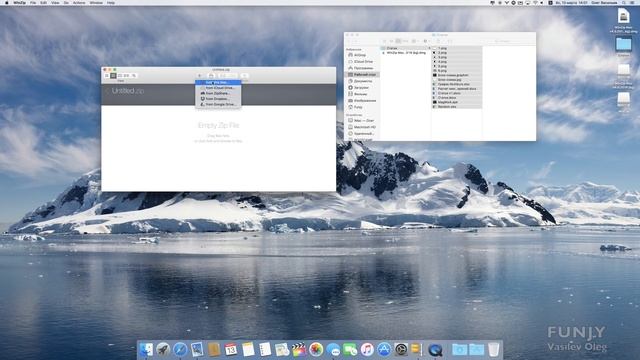
Task: Open the blue folder icon on the desktop
Action: (x=623, y=44)
